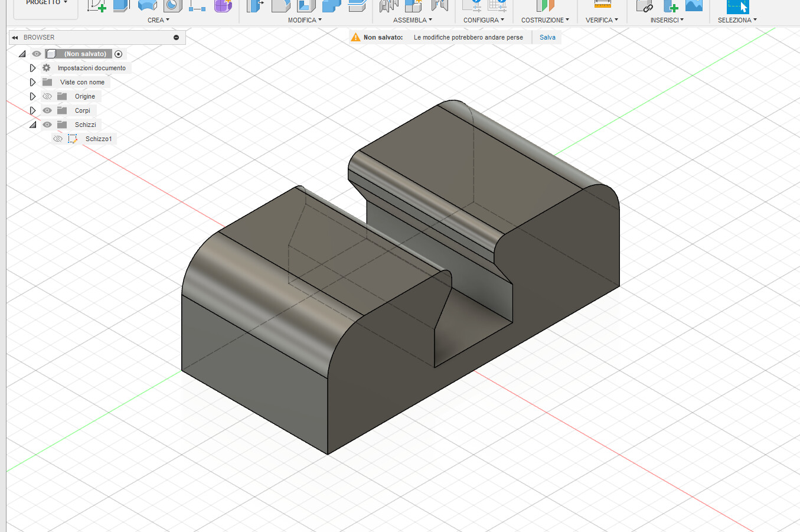Viewport: 800px width, 532px height.
Task: Open the Measure tool under VERIFICA
Action: tap(602, 6)
